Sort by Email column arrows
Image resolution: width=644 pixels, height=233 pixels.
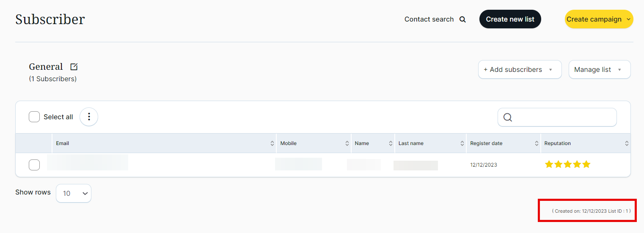[272, 144]
